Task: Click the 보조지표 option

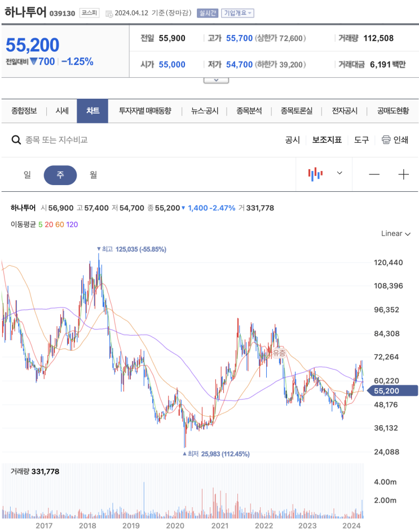Action: 327,140
